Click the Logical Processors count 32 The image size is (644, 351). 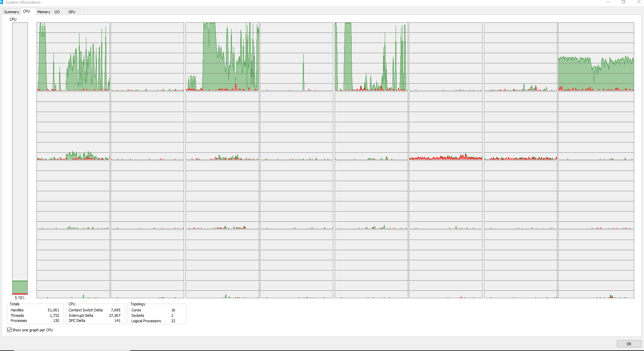[x=173, y=321]
